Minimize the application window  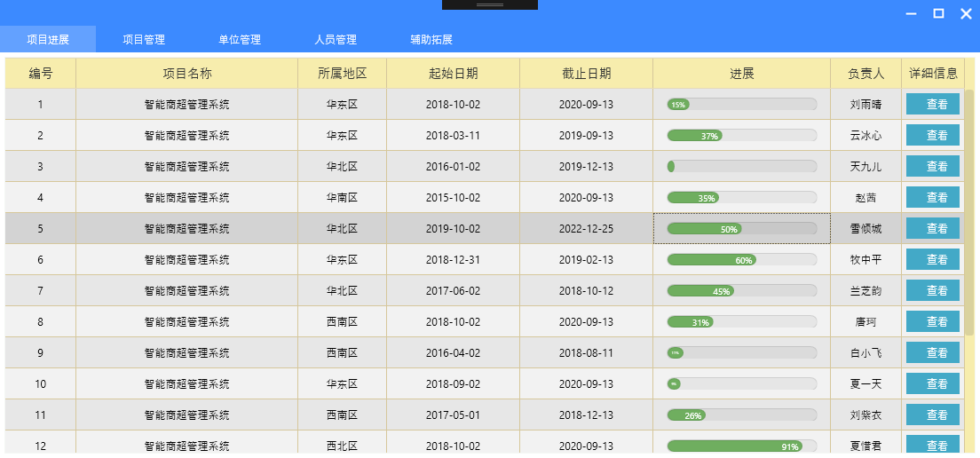[911, 13]
